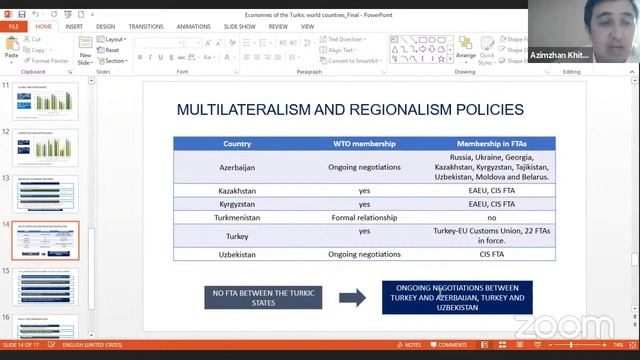Click Reset slide button
The image size is (640, 360).
pyautogui.click(x=108, y=50)
